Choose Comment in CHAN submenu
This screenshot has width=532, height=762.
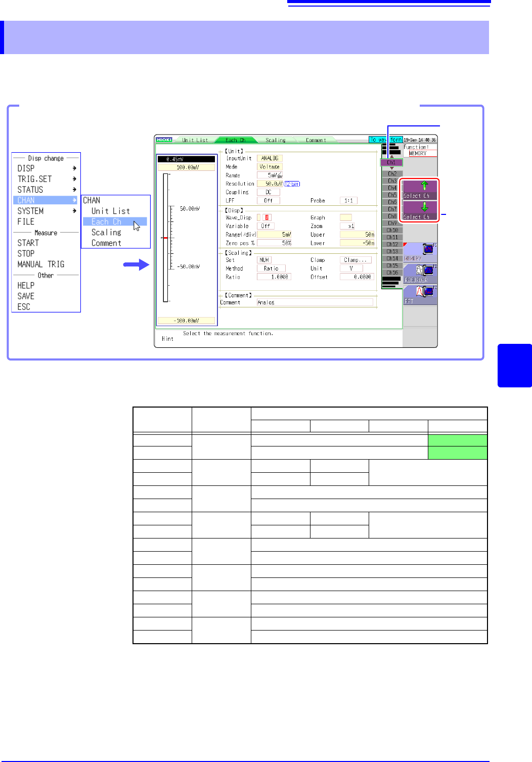coord(106,243)
